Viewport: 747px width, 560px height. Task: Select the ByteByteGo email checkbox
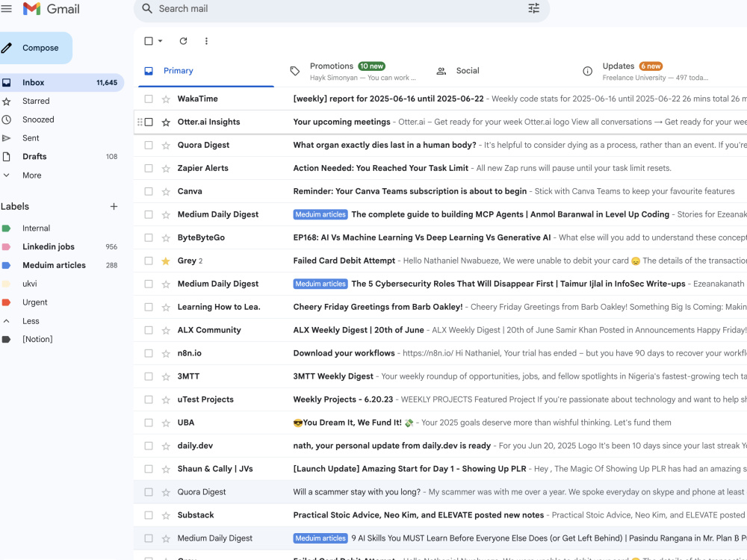coord(149,237)
